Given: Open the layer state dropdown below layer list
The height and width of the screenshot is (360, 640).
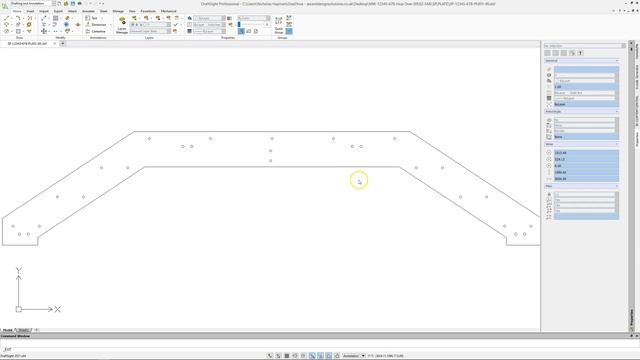Looking at the screenshot, I should (150, 31).
